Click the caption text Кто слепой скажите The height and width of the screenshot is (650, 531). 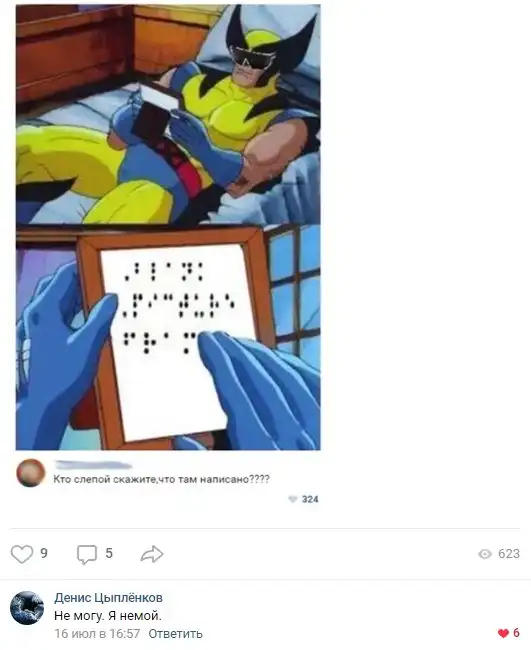(x=105, y=480)
